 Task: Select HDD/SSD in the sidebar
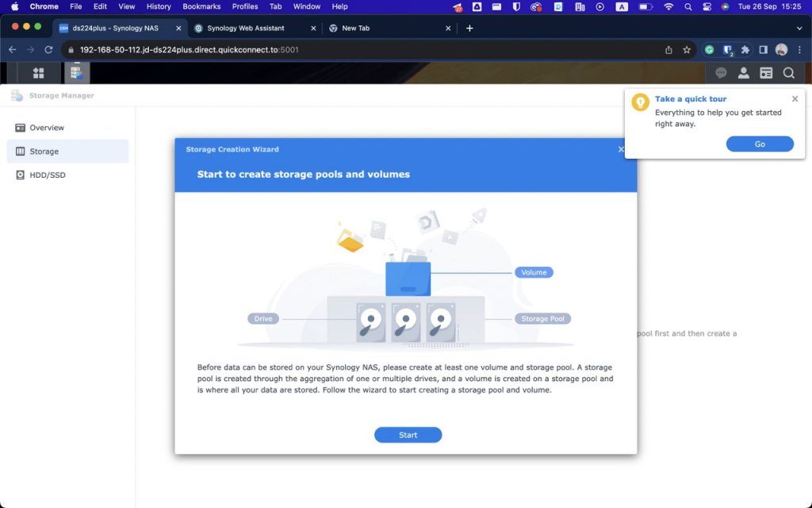[x=68, y=175]
